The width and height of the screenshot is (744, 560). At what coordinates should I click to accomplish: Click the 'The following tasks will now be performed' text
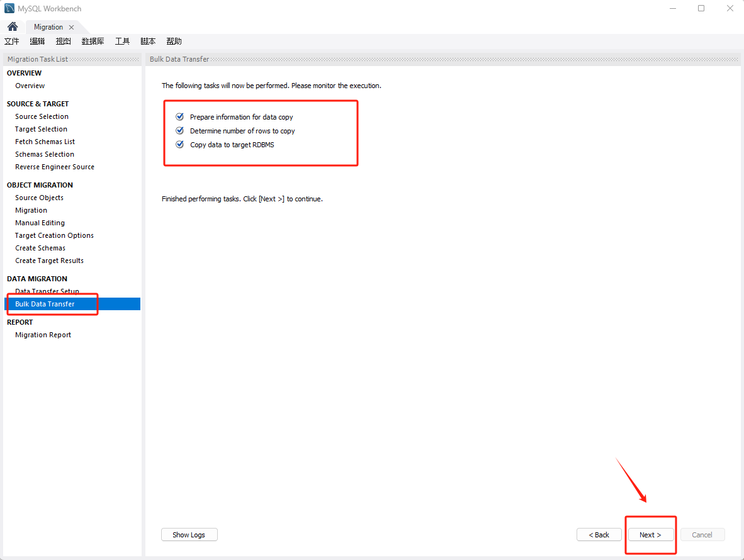pyautogui.click(x=271, y=86)
